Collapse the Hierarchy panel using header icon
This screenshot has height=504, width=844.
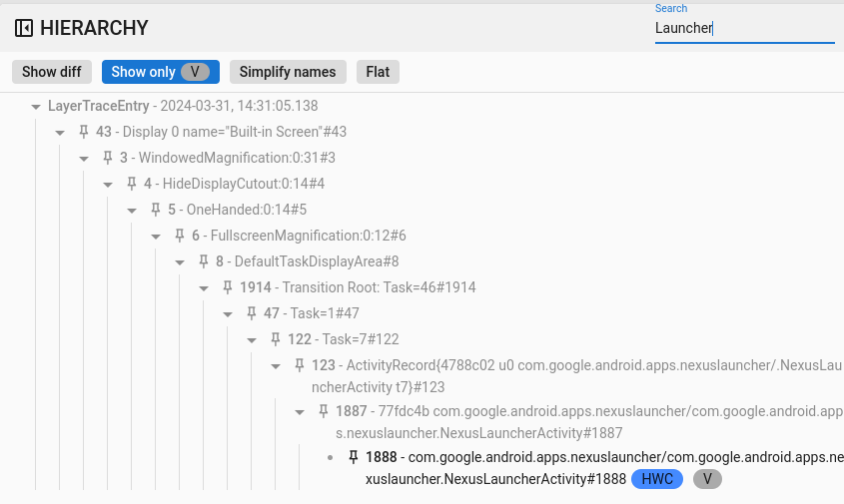[x=24, y=28]
